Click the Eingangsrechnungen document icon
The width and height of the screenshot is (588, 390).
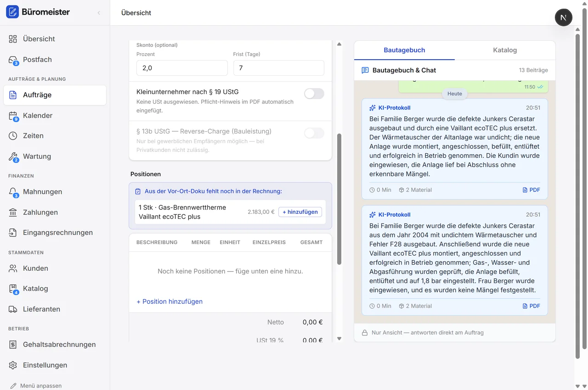coord(13,233)
